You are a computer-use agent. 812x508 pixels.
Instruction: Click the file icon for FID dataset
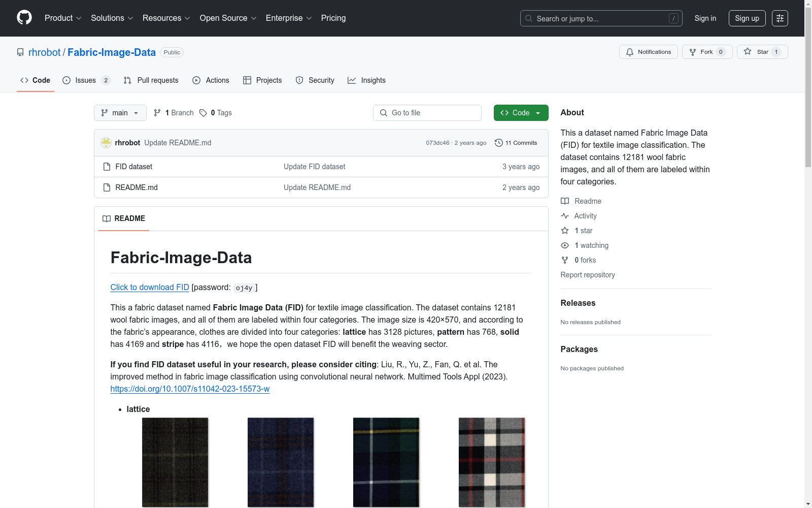pos(107,167)
